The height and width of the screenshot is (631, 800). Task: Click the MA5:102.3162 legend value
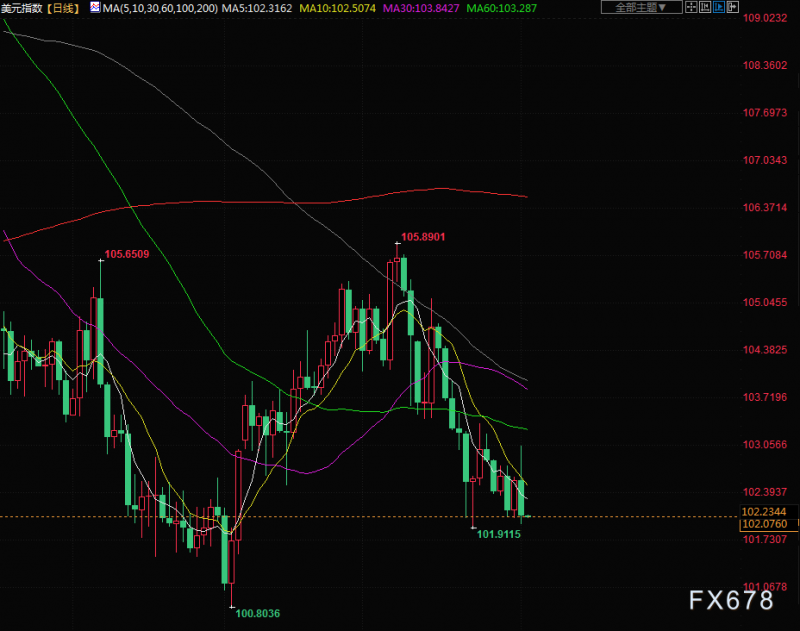point(257,8)
